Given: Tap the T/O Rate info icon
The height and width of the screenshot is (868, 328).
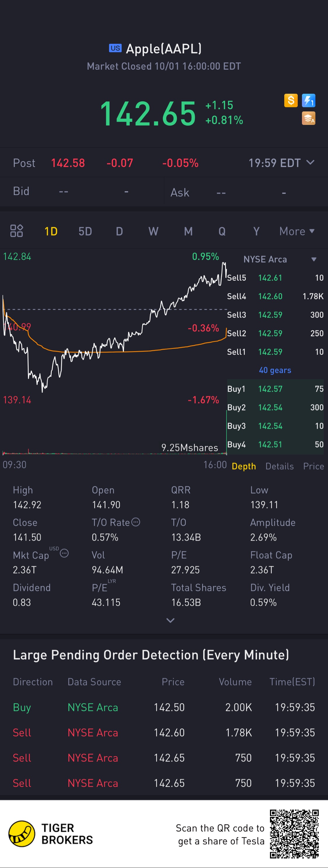Looking at the screenshot, I should [x=136, y=522].
